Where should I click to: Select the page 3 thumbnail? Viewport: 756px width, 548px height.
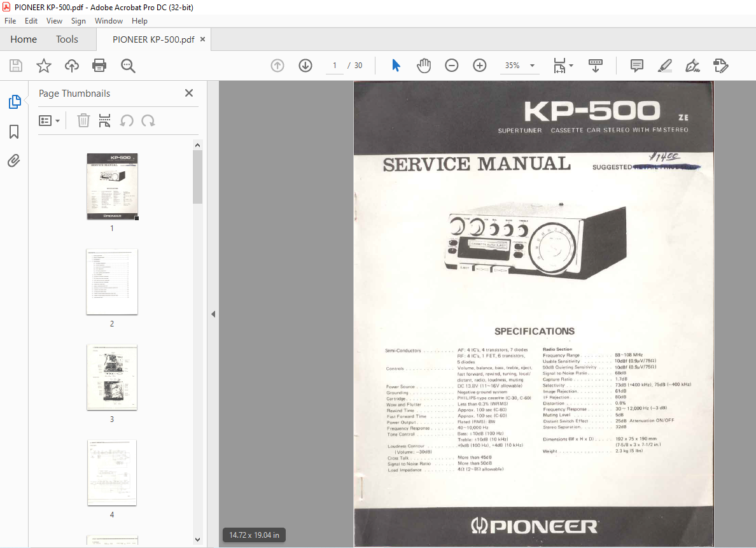click(x=112, y=377)
